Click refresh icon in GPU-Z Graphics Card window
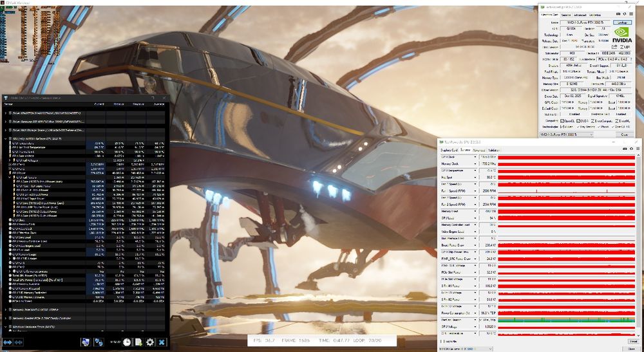 point(624,14)
